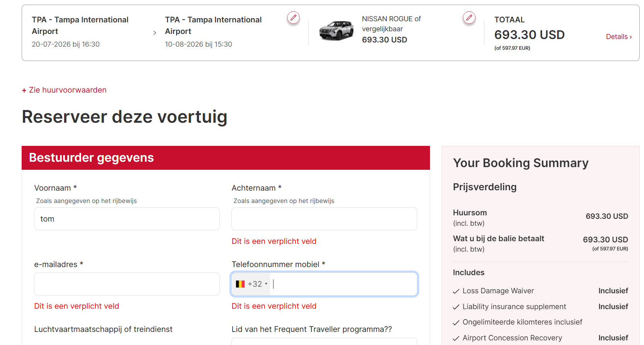Click the Ongelimiteerde kilomteres checkmark icon
644x345 pixels.
click(456, 323)
